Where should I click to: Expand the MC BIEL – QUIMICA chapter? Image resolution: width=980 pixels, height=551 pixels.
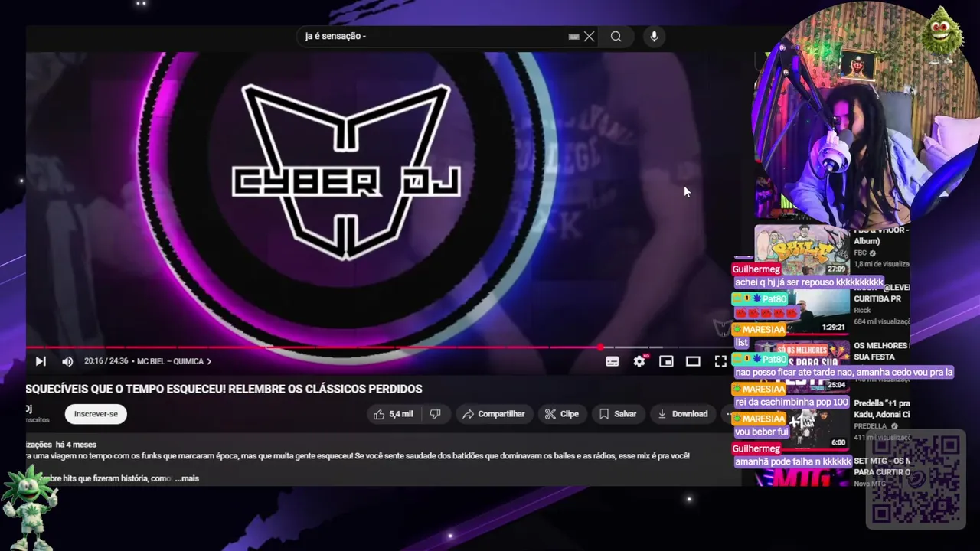(174, 361)
